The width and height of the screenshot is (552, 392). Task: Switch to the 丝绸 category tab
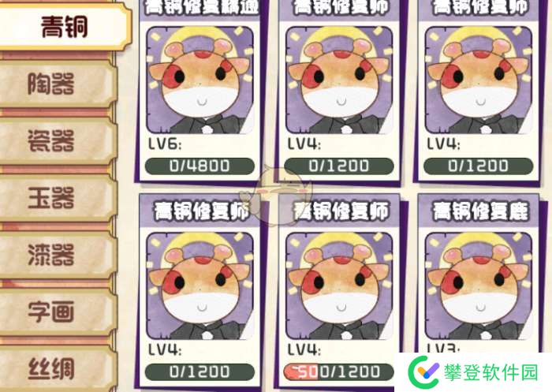point(58,369)
